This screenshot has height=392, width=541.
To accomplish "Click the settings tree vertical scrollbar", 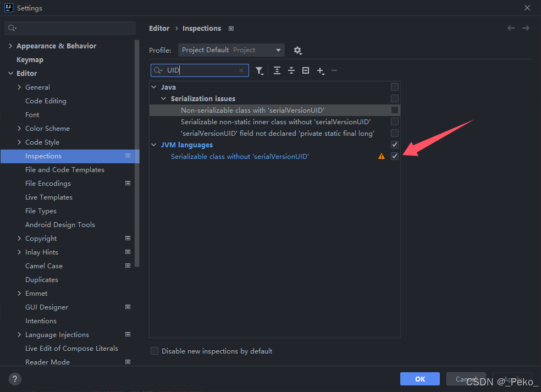I will [137, 153].
